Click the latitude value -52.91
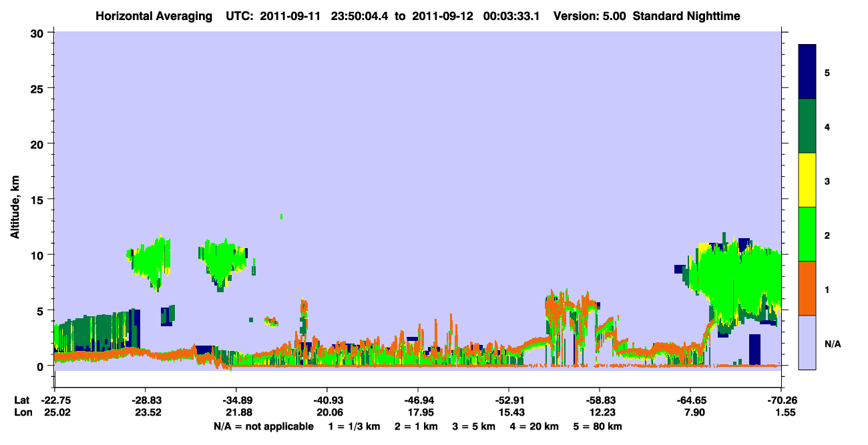The image size is (868, 445). click(508, 400)
